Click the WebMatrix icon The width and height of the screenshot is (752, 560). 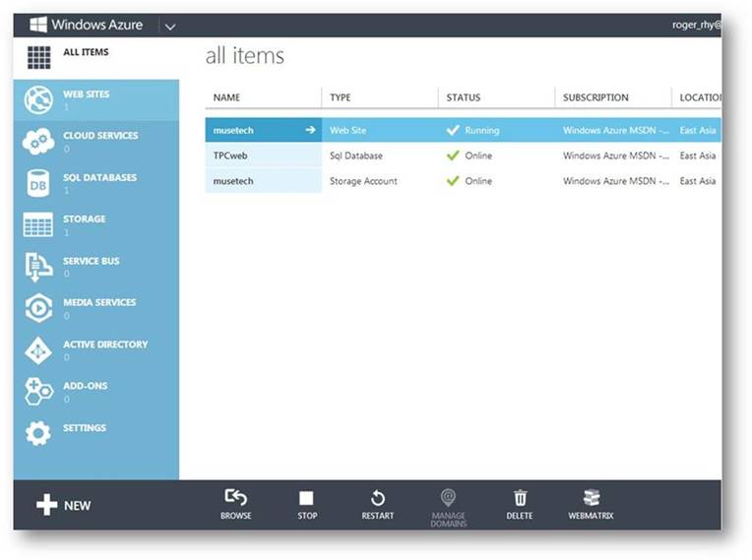tap(591, 498)
